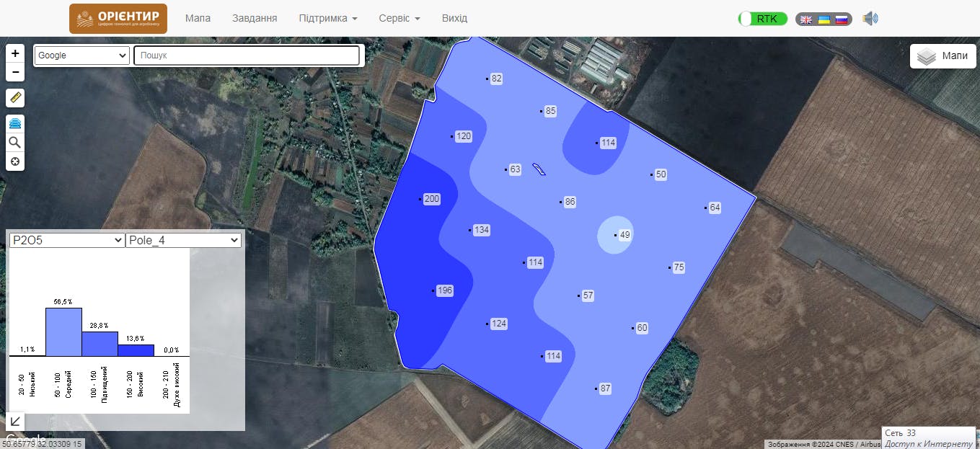980x449 pixels.
Task: Mute sound via the speaker icon
Action: point(870,19)
